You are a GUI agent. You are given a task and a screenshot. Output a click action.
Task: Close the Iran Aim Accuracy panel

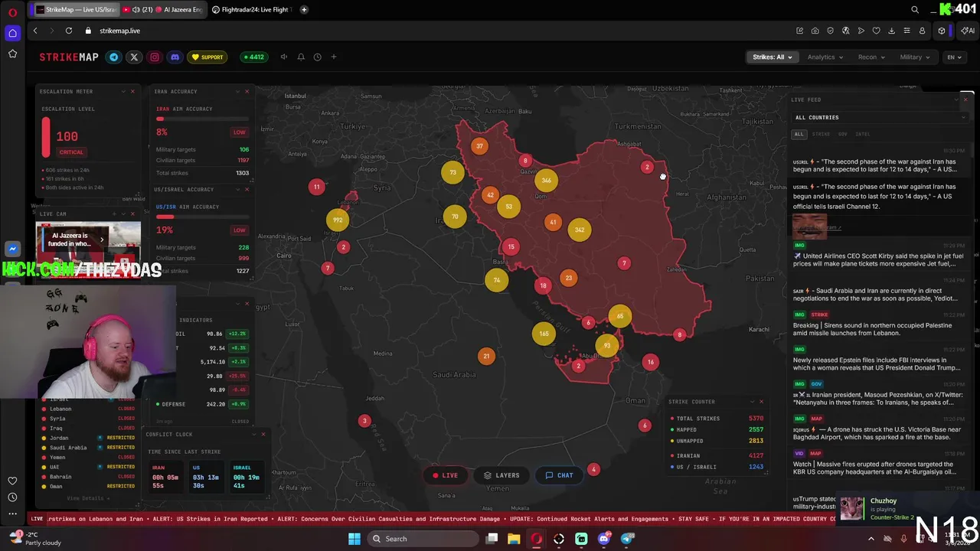(x=247, y=92)
